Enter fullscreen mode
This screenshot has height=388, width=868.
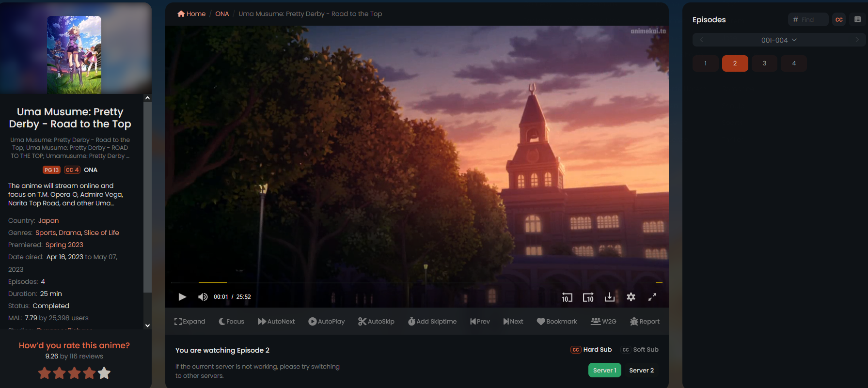tap(652, 297)
